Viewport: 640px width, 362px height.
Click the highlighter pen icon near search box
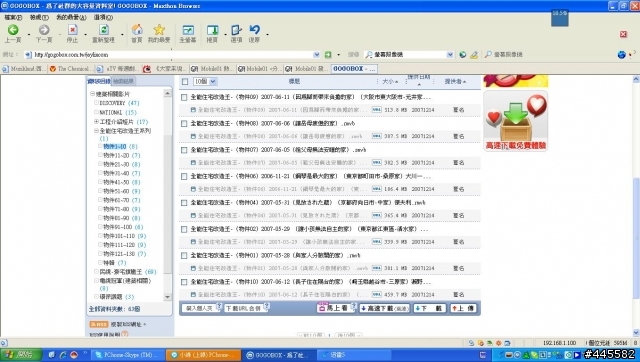(x=474, y=54)
